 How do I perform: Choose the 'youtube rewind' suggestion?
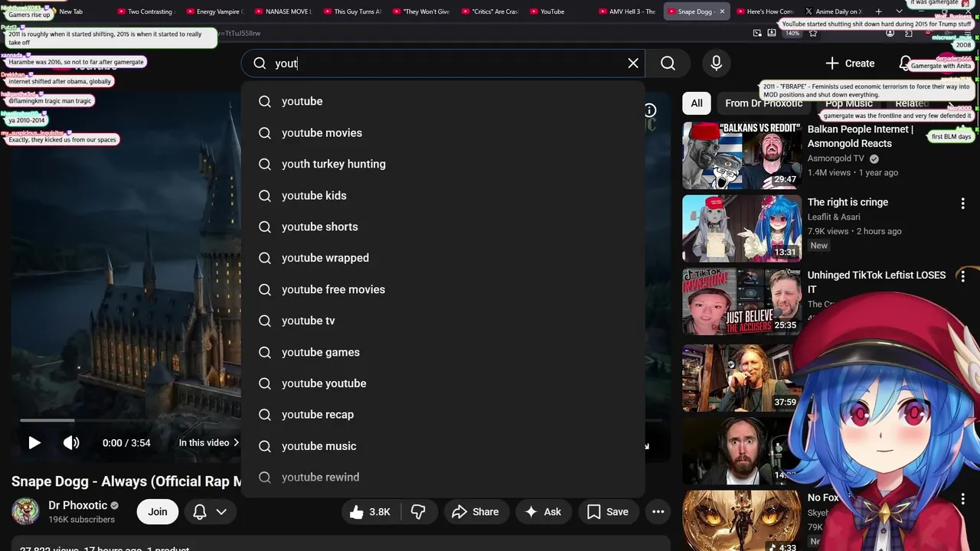click(x=443, y=478)
